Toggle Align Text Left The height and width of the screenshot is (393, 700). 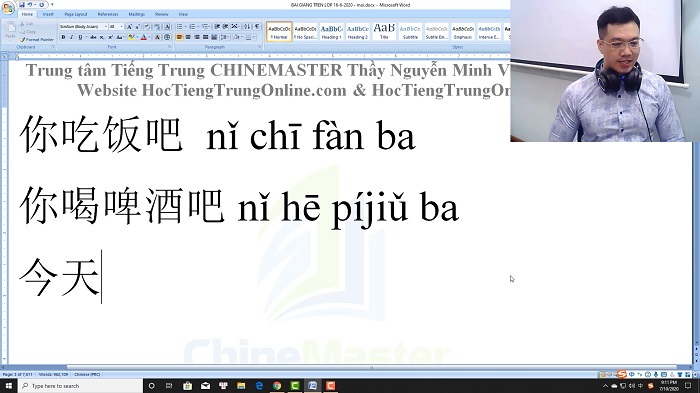[x=179, y=37]
